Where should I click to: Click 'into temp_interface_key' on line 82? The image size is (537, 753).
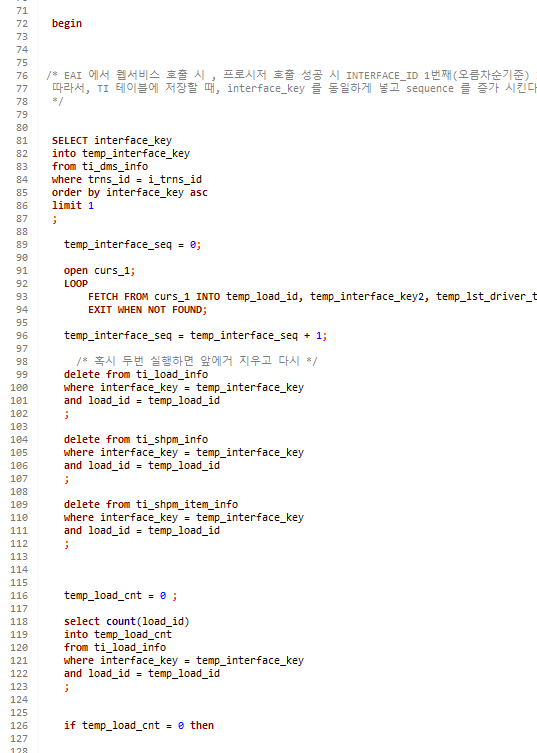121,154
